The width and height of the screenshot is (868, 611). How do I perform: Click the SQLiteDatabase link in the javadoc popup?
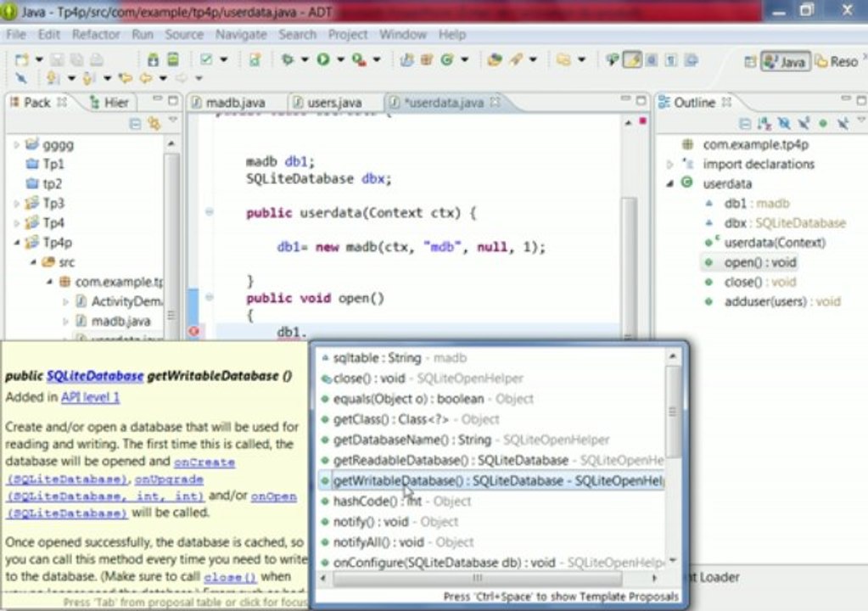(95, 376)
